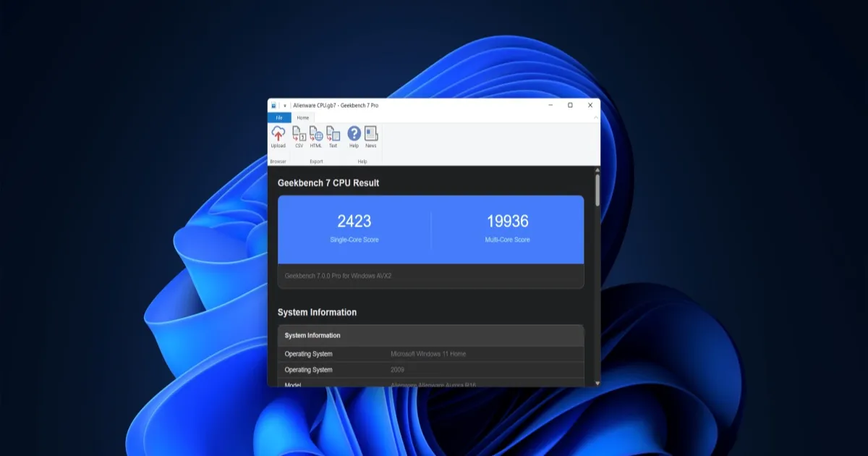Export the result as CSV
Screen dimensions: 868x456
click(299, 138)
